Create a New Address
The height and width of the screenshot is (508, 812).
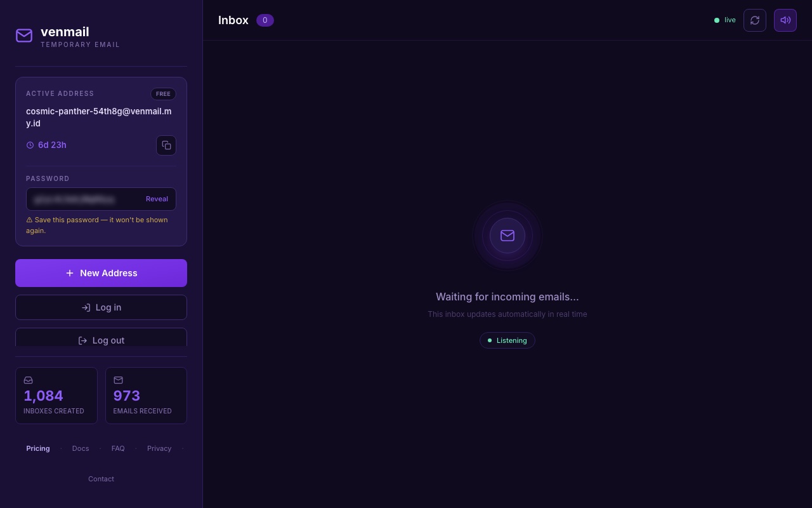pos(101,273)
